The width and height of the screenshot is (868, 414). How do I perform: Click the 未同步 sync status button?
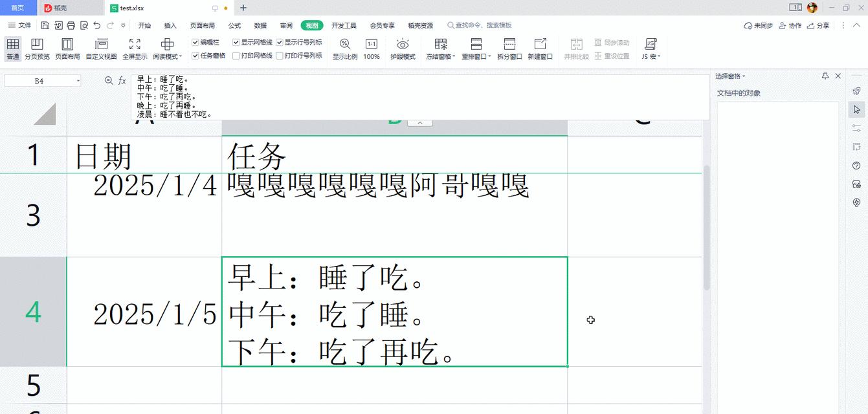pyautogui.click(x=759, y=26)
